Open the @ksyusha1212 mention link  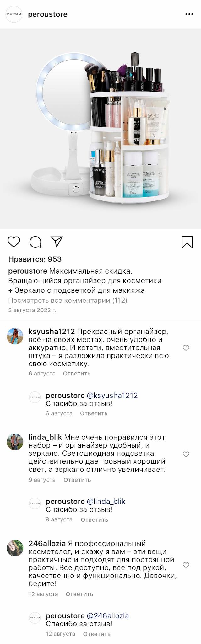[112, 396]
